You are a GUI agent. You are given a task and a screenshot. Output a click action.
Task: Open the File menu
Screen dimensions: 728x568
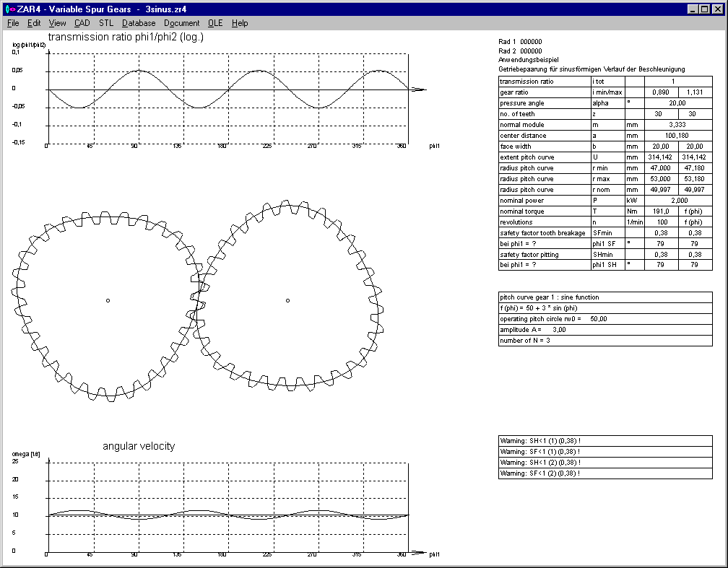click(13, 23)
